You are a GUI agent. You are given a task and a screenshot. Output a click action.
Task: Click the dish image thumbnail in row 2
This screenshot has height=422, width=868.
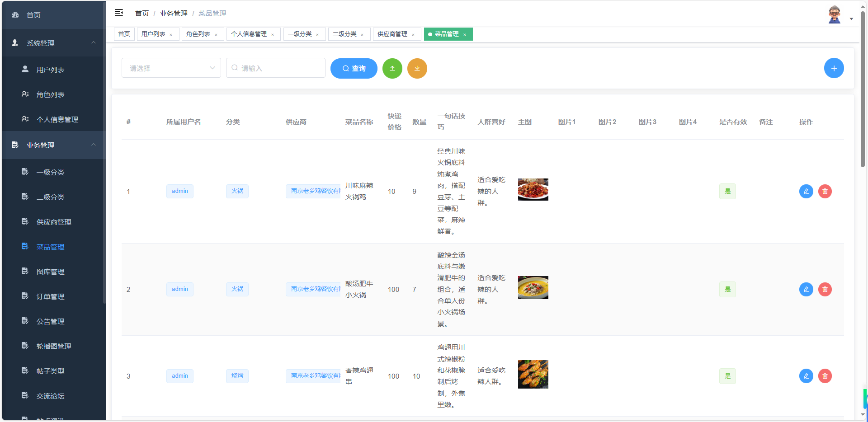click(533, 287)
